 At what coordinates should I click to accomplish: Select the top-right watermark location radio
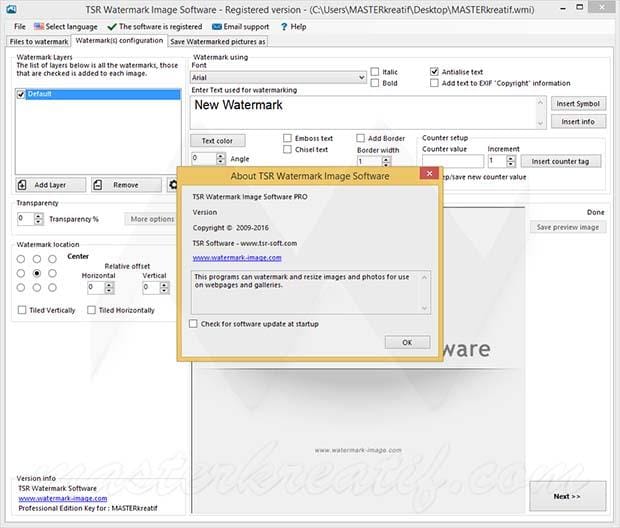(52, 259)
